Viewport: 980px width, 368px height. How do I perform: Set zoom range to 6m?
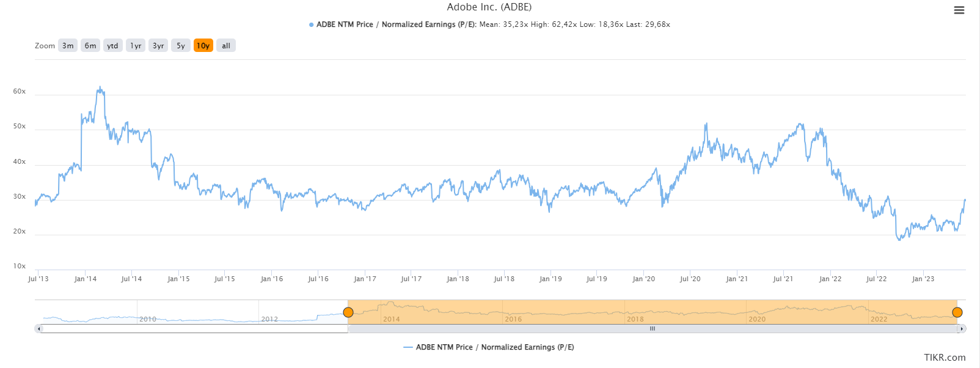90,46
